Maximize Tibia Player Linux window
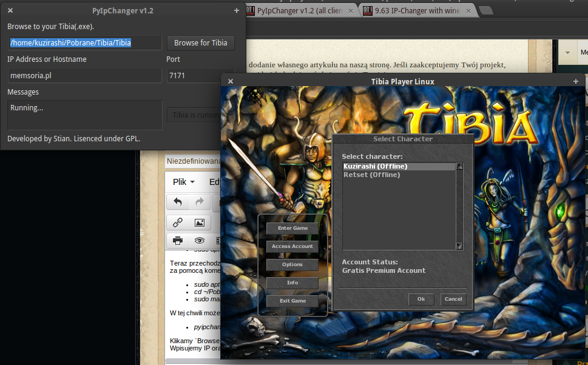Image resolution: width=588 pixels, height=365 pixels. pos(576,81)
